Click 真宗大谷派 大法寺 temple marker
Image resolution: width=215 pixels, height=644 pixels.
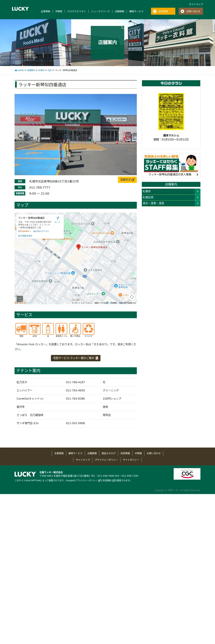93,224
